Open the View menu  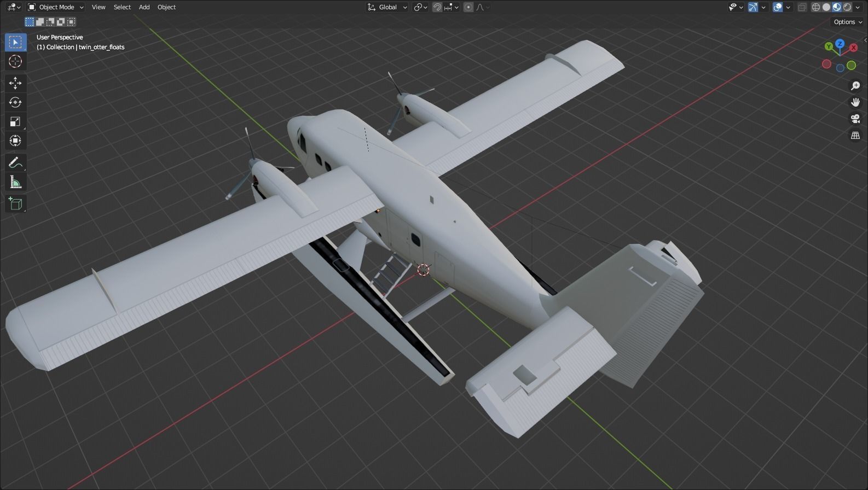tap(99, 7)
